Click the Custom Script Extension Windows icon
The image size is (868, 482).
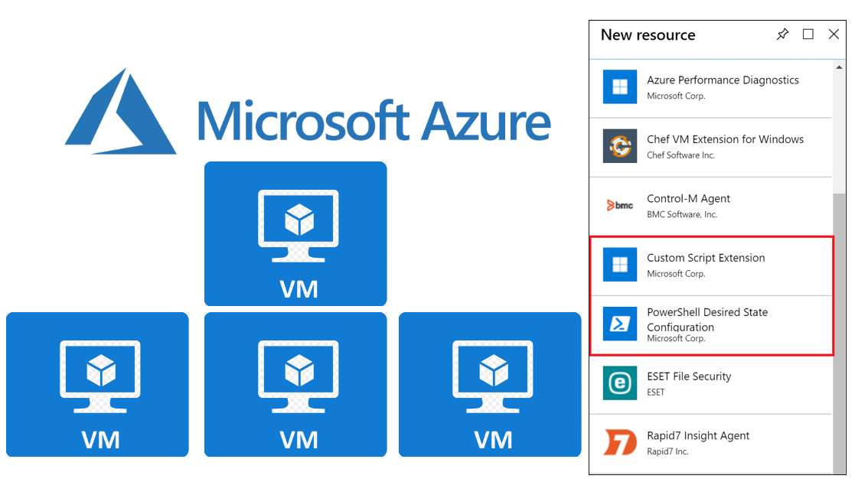click(619, 265)
